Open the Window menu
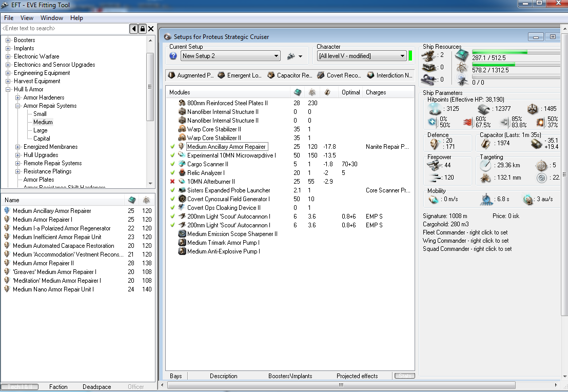Image resolution: width=568 pixels, height=392 pixels. pos(52,18)
